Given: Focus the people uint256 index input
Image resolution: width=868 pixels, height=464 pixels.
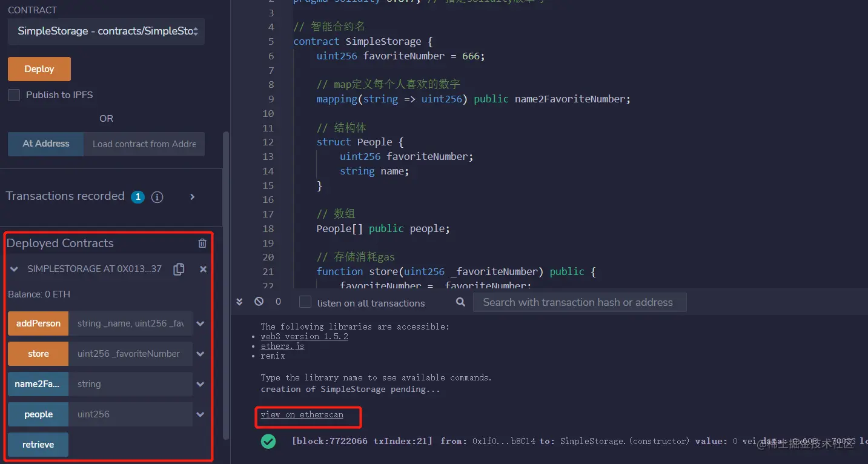Looking at the screenshot, I should point(130,414).
